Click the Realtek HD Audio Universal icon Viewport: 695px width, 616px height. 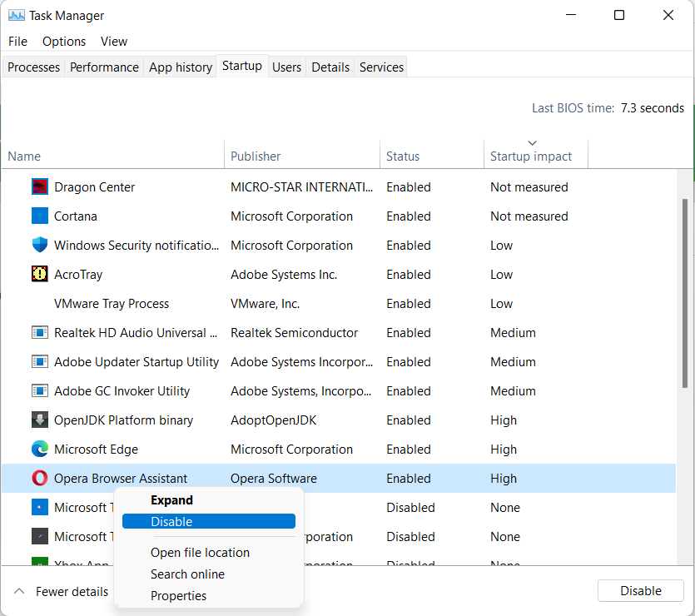coord(40,332)
